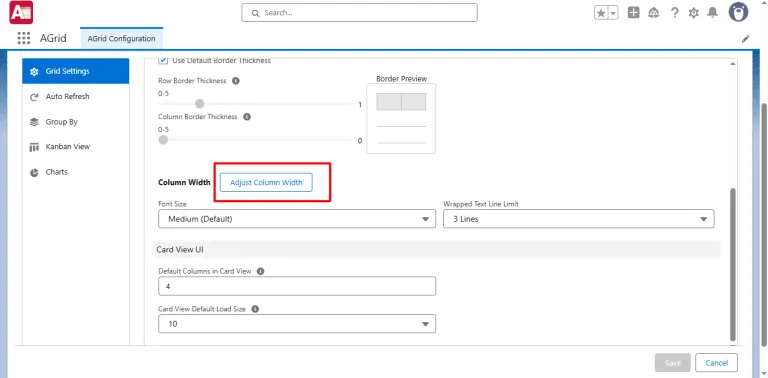The image size is (768, 378).
Task: Click the Save button
Action: click(672, 363)
